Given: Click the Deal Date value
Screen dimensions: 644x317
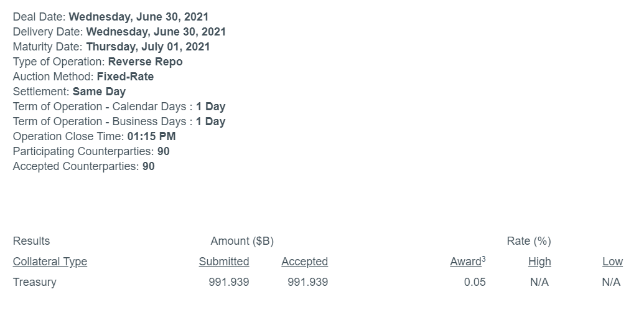Looking at the screenshot, I should (138, 17).
